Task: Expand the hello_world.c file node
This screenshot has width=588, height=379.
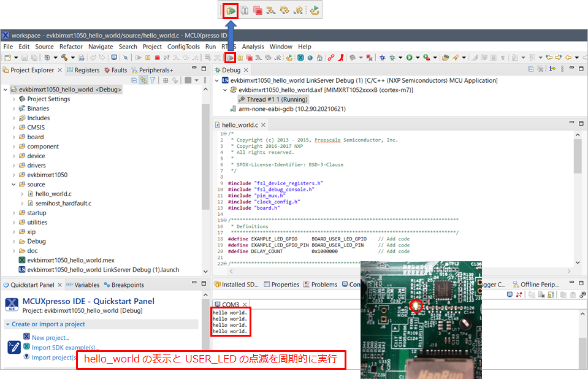Action: point(22,194)
